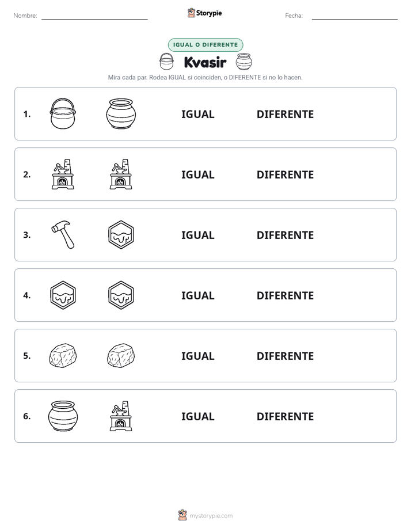The image size is (411, 532).
Task: Open the mystorypie.com footer link
Action: pos(205,515)
